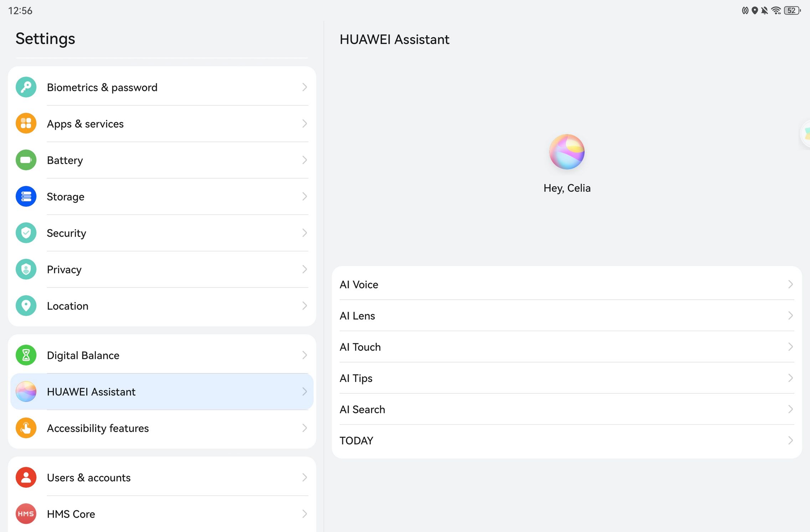Expand AI Lens via right arrow
Screen dimensions: 810x532
790,316
